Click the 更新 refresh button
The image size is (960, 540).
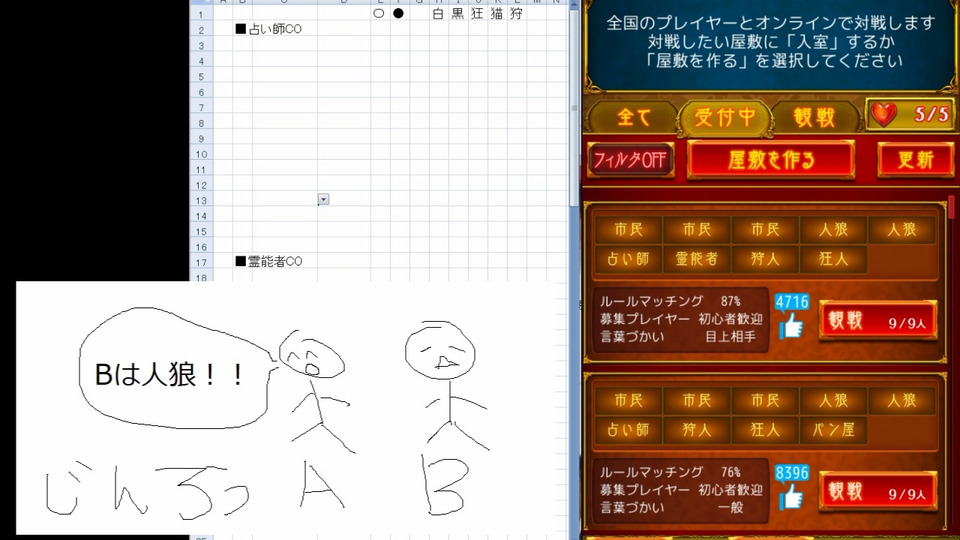(915, 160)
